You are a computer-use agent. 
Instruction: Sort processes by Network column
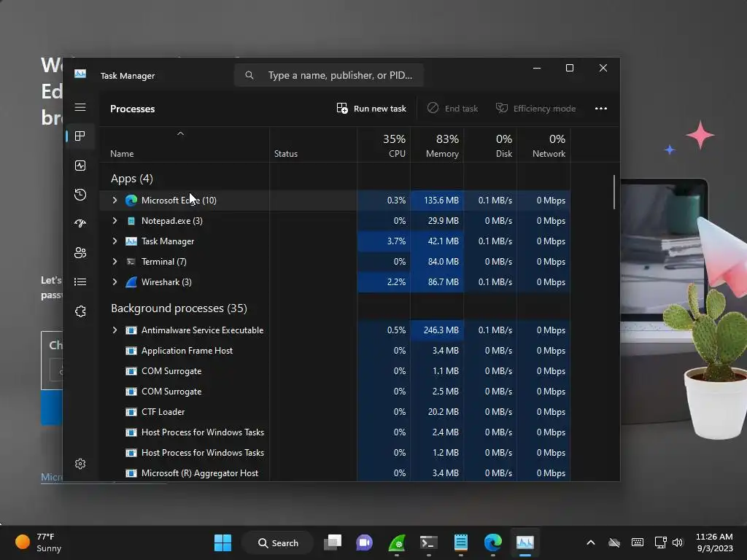pyautogui.click(x=543, y=146)
